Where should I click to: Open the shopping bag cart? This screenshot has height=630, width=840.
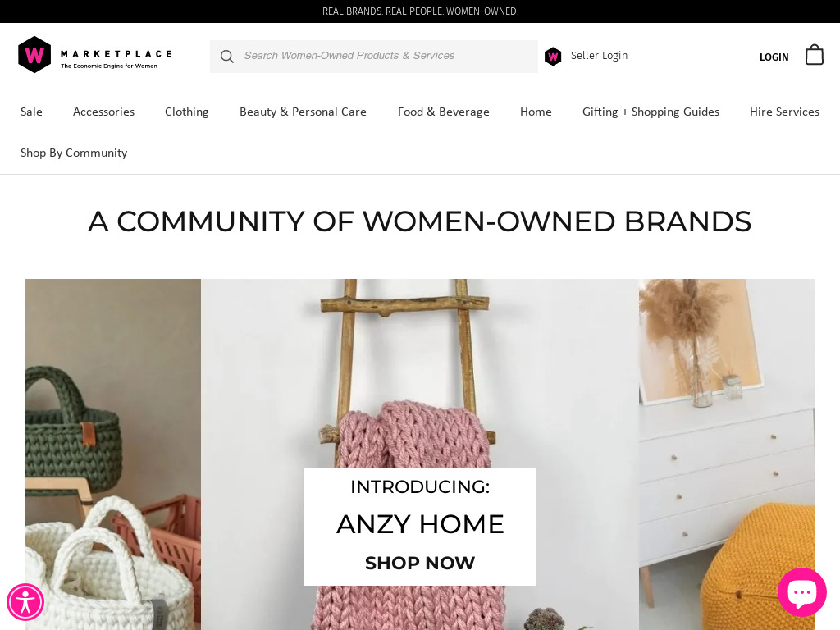click(815, 55)
